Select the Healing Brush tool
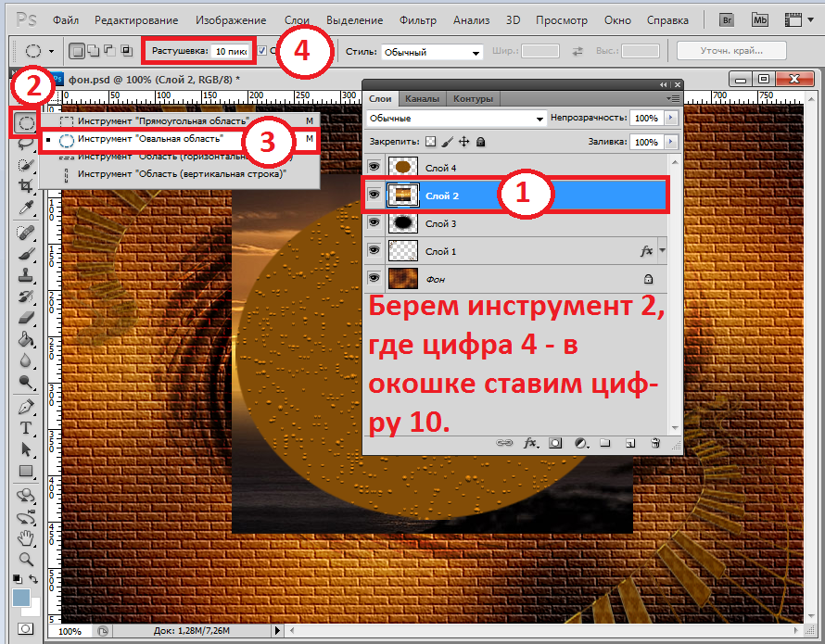 click(x=26, y=232)
